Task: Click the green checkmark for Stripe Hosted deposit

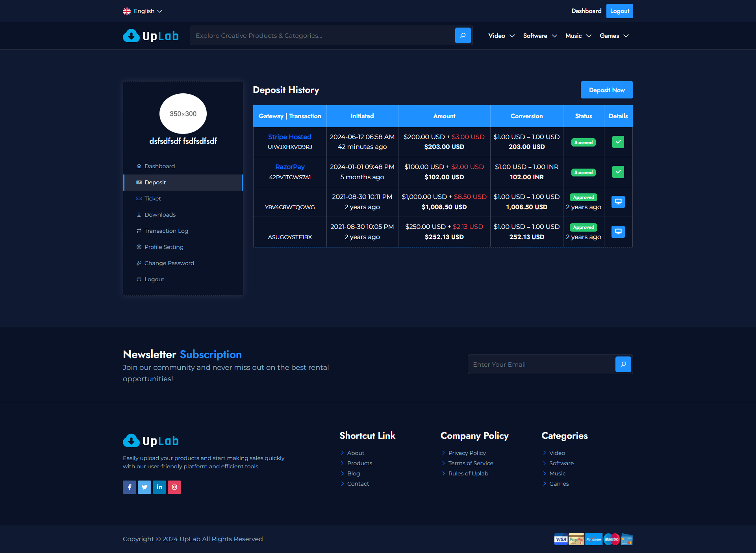Action: coord(618,142)
